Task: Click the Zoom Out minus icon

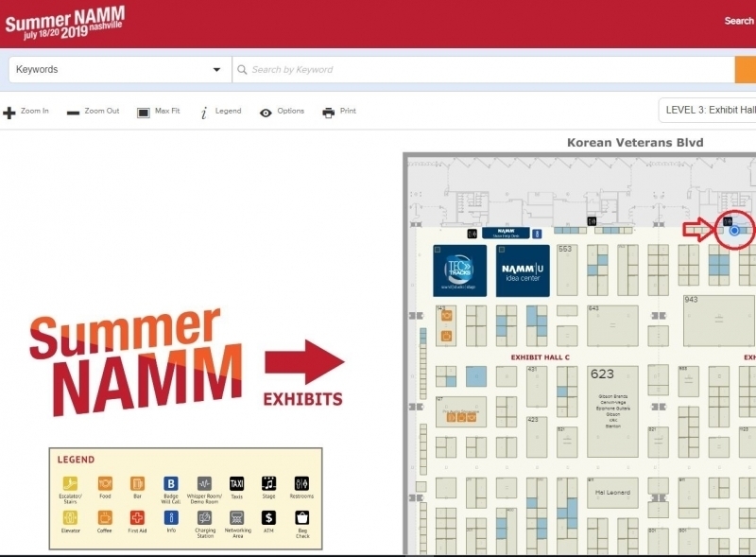Action: pyautogui.click(x=73, y=113)
